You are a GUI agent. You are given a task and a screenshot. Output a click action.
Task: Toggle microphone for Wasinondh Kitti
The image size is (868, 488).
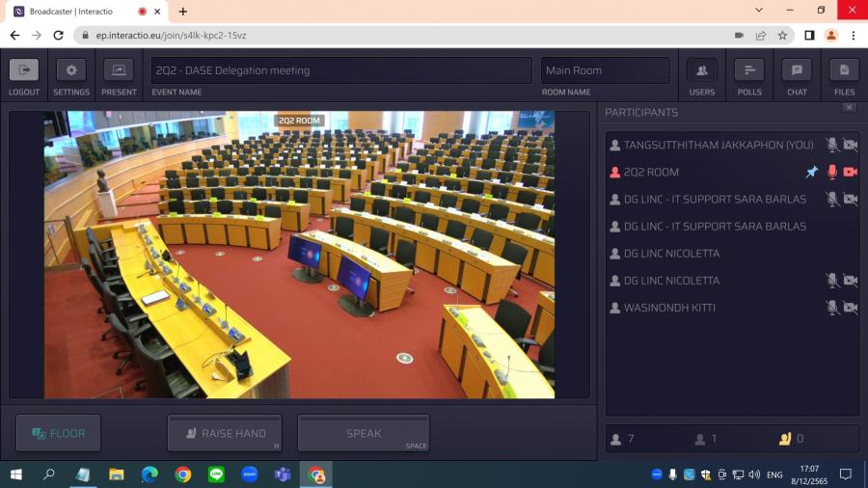[x=832, y=308]
